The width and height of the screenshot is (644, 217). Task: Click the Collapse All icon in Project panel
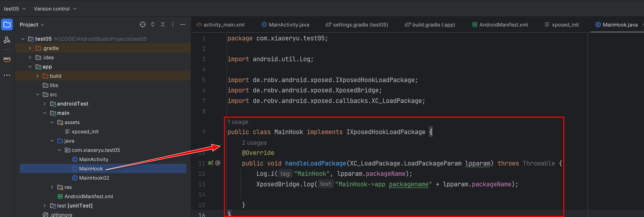click(x=163, y=24)
